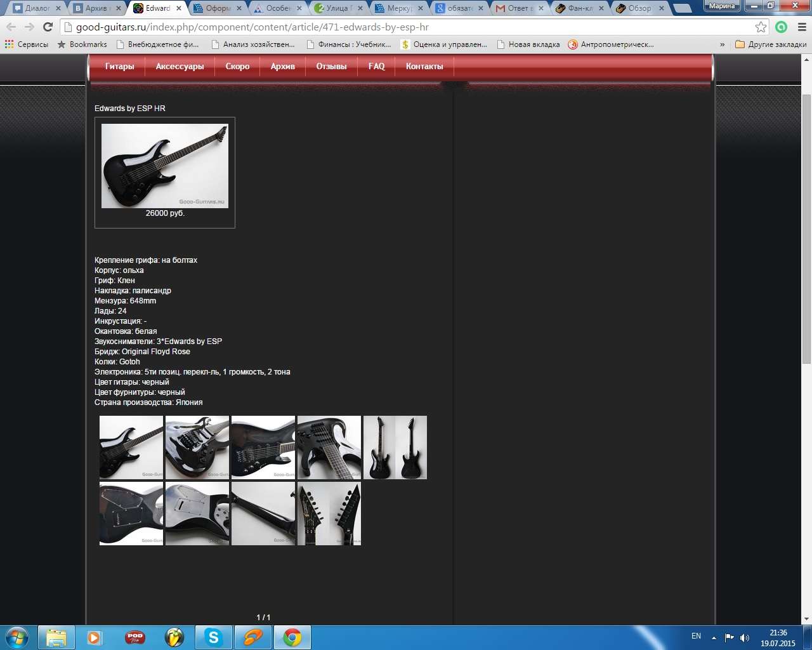Close the active Edward tab

point(179,8)
